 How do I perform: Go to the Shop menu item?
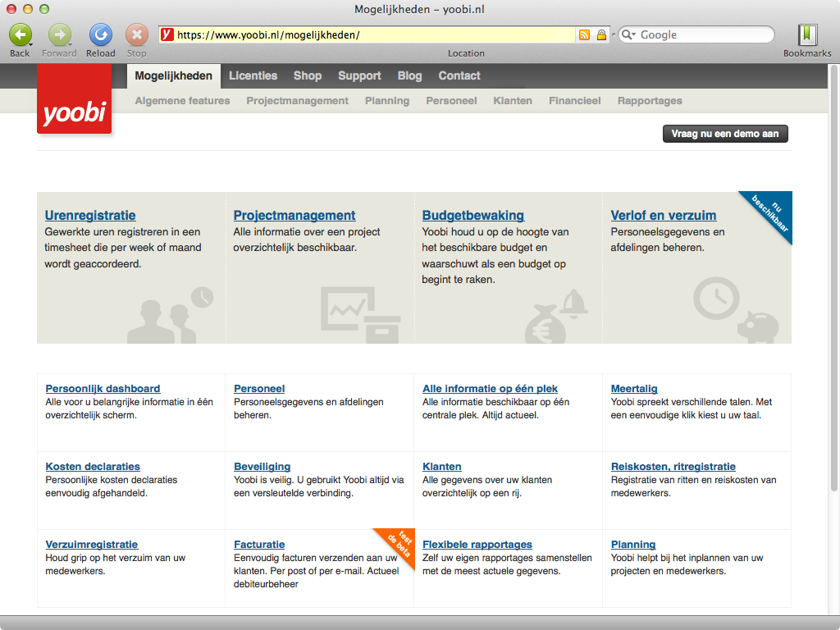[x=308, y=76]
